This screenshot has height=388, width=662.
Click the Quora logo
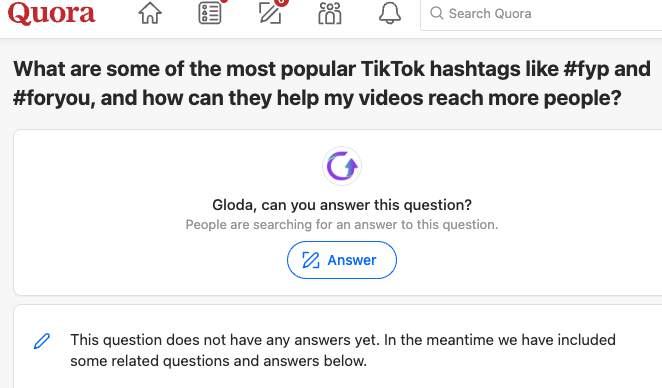(x=52, y=13)
